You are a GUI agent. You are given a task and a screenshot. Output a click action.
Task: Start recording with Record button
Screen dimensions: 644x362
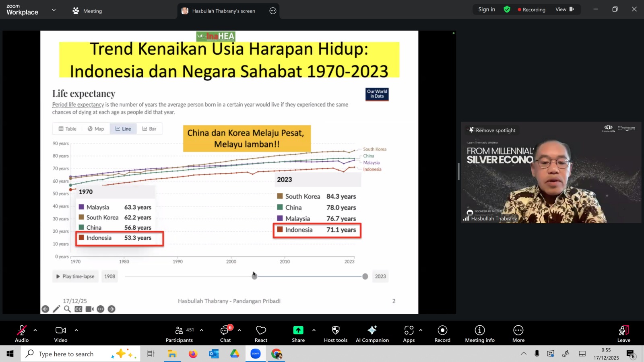click(x=442, y=333)
